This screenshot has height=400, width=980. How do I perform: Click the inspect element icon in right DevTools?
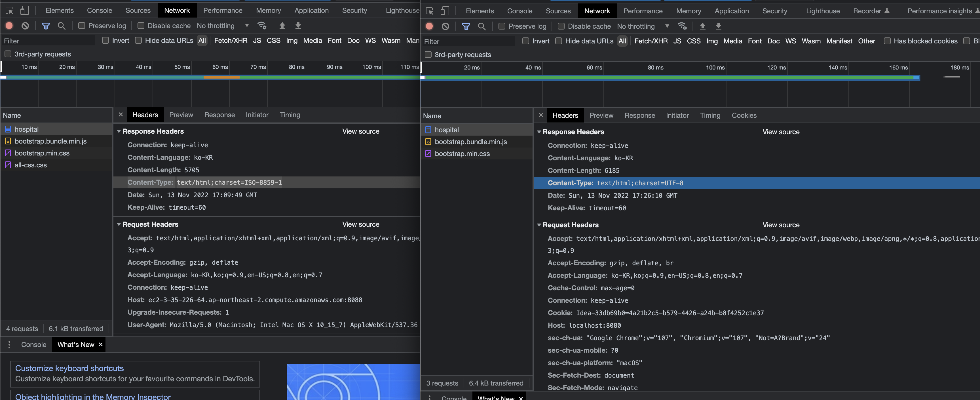(x=430, y=11)
